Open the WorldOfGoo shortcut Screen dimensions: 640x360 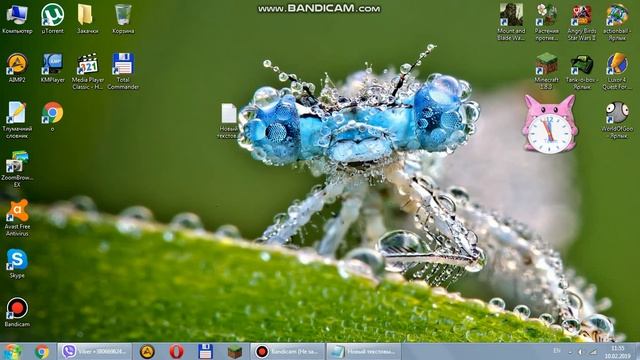click(617, 120)
